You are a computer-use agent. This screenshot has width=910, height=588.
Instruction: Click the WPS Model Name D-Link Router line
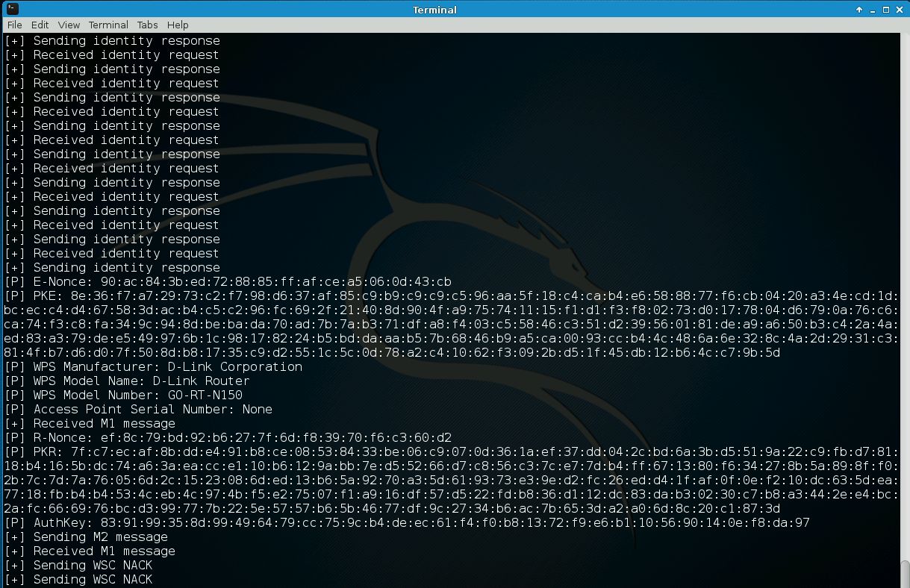(127, 381)
